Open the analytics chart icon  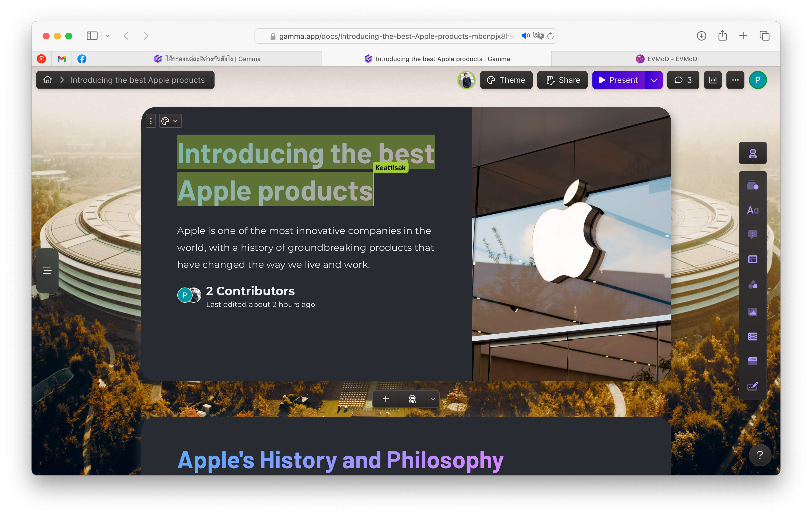pyautogui.click(x=713, y=80)
